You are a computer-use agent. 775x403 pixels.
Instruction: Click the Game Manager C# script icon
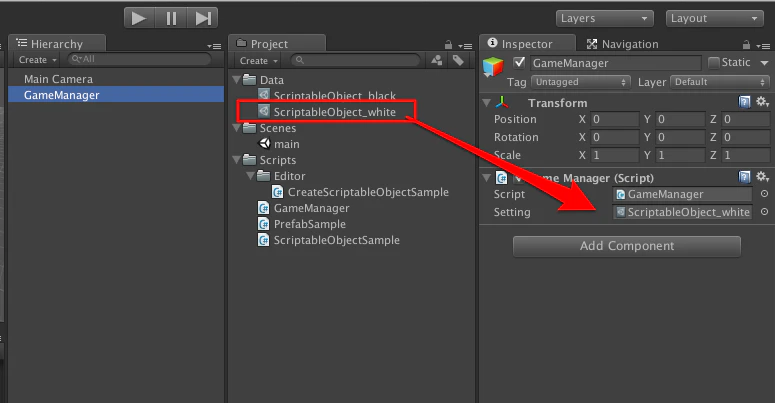(501, 178)
